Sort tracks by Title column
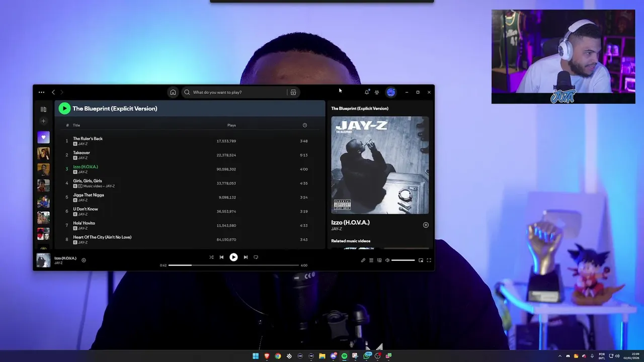 pyautogui.click(x=76, y=125)
